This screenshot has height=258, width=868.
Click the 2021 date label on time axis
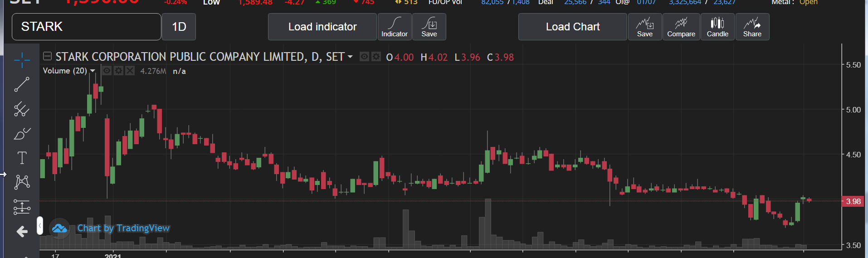coord(113,256)
